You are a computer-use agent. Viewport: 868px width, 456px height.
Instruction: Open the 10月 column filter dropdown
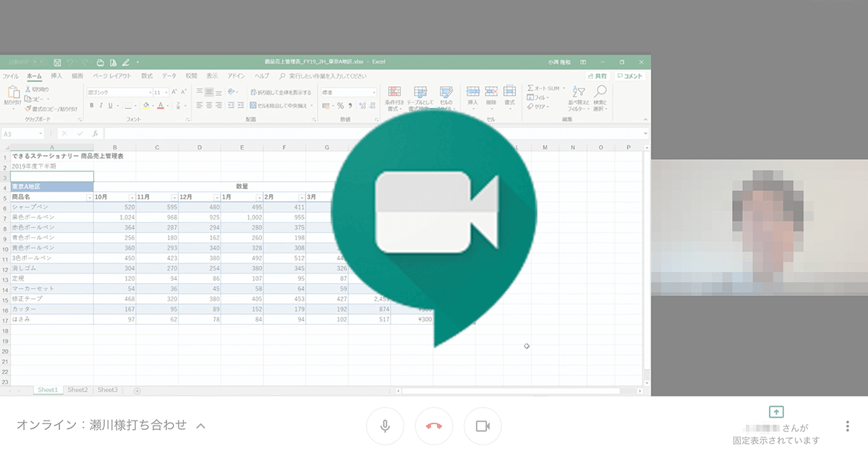point(132,197)
